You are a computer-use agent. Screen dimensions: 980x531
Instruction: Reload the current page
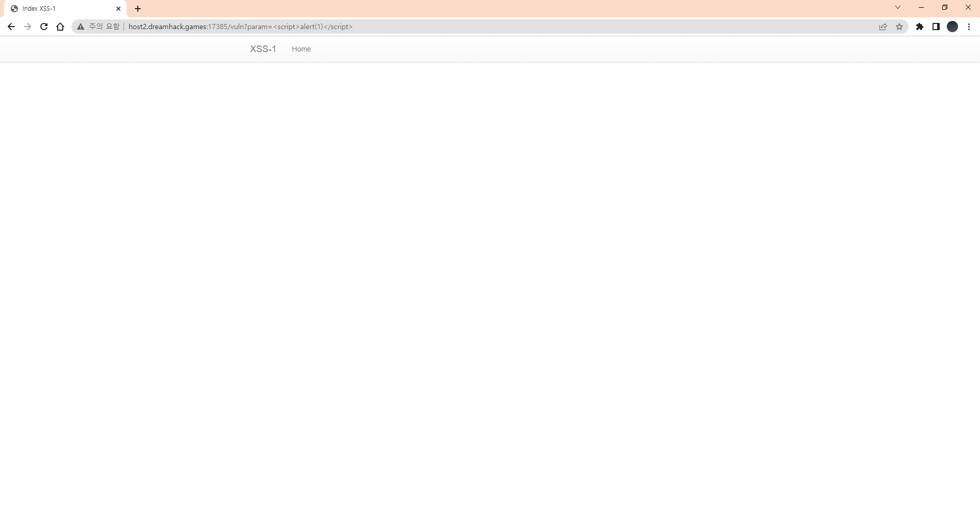(x=44, y=27)
